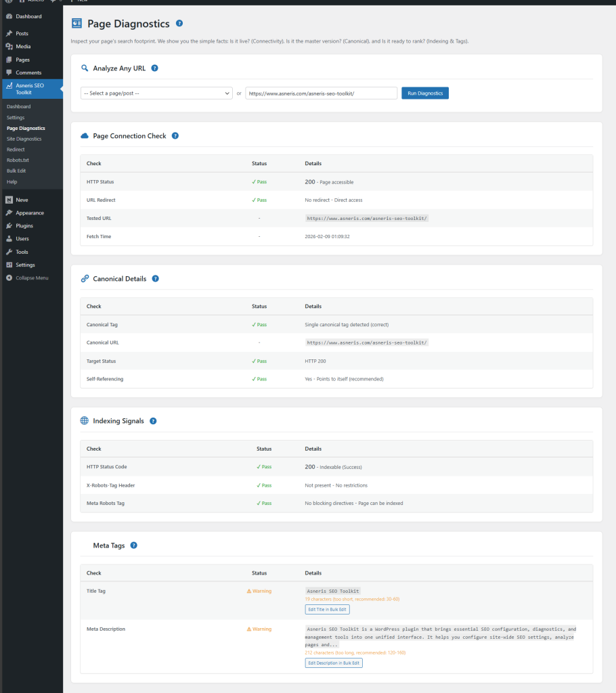
Task: Click the help icon beside Canonical Details heading
Action: pyautogui.click(x=155, y=278)
